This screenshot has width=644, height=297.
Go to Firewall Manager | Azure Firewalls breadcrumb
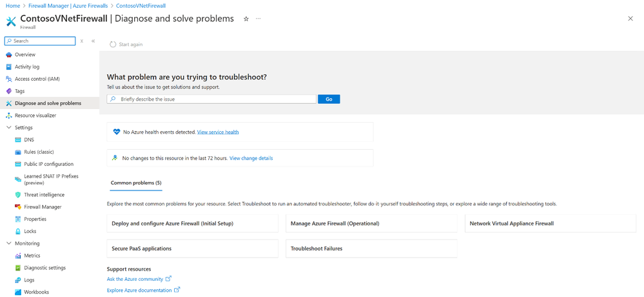pos(68,6)
